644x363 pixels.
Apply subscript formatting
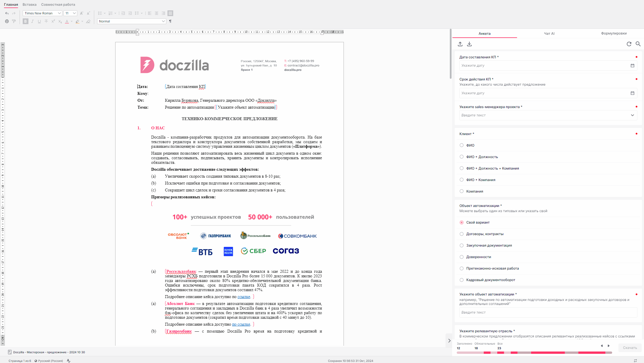(60, 21)
